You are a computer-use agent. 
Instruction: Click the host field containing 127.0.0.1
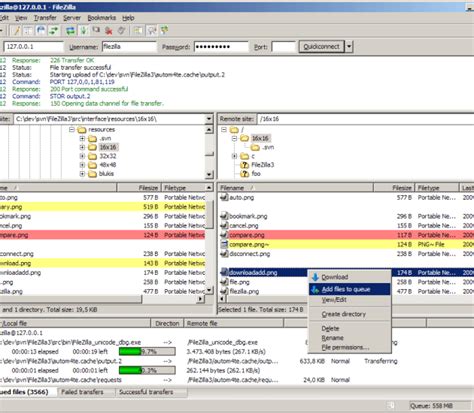(33, 47)
